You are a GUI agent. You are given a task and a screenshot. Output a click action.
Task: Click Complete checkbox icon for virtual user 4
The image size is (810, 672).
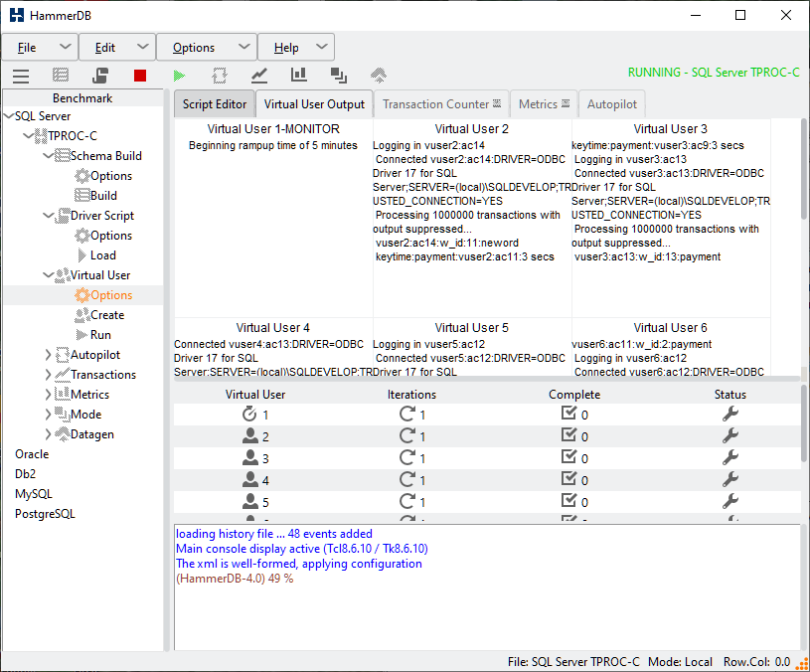point(569,480)
